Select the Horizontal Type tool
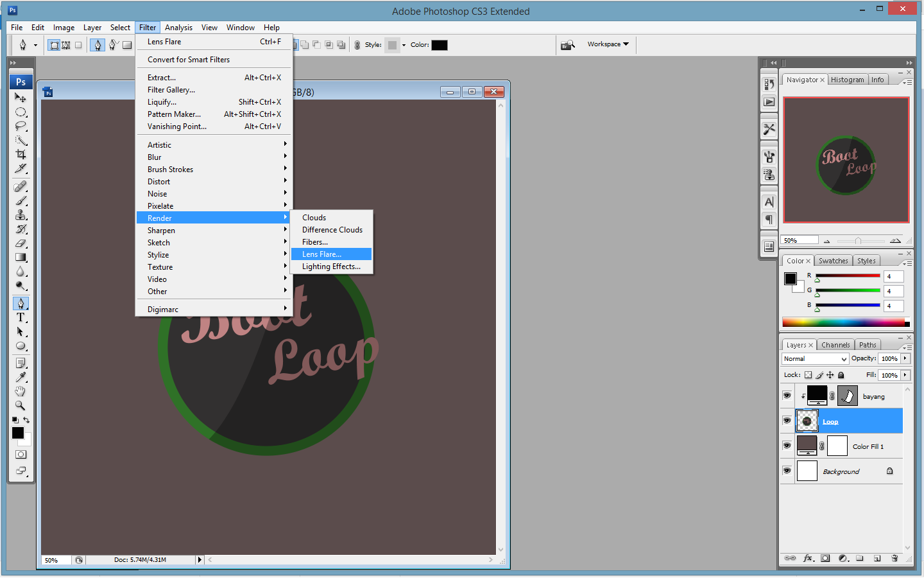The width and height of the screenshot is (924, 578). pyautogui.click(x=21, y=317)
